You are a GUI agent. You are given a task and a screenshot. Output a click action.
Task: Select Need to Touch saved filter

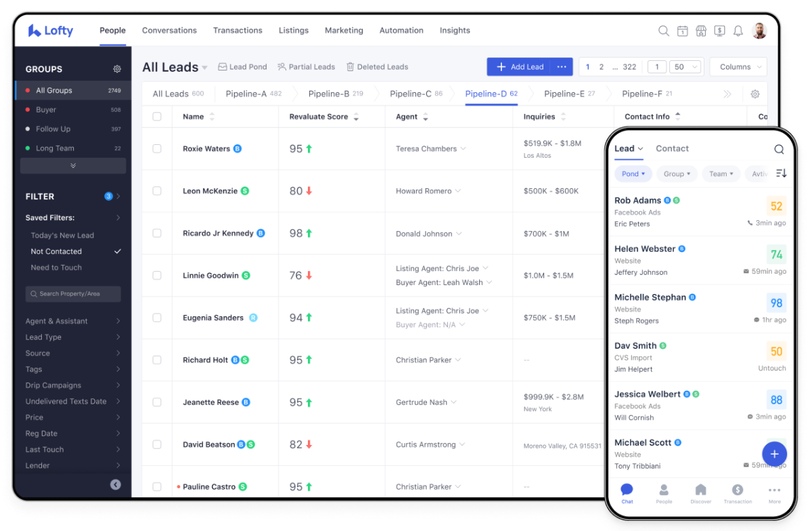56,268
